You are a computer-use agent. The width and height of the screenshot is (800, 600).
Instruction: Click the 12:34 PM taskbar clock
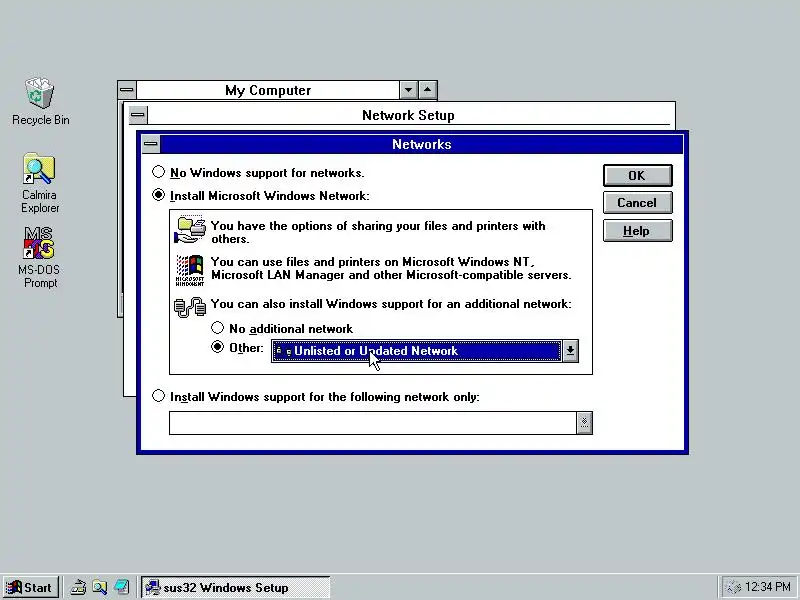pyautogui.click(x=767, y=587)
